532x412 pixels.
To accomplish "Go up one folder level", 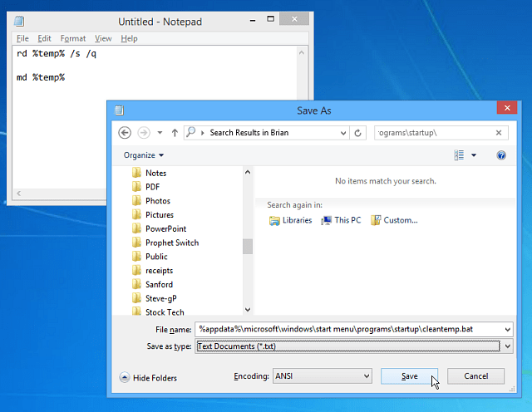I will pos(175,133).
